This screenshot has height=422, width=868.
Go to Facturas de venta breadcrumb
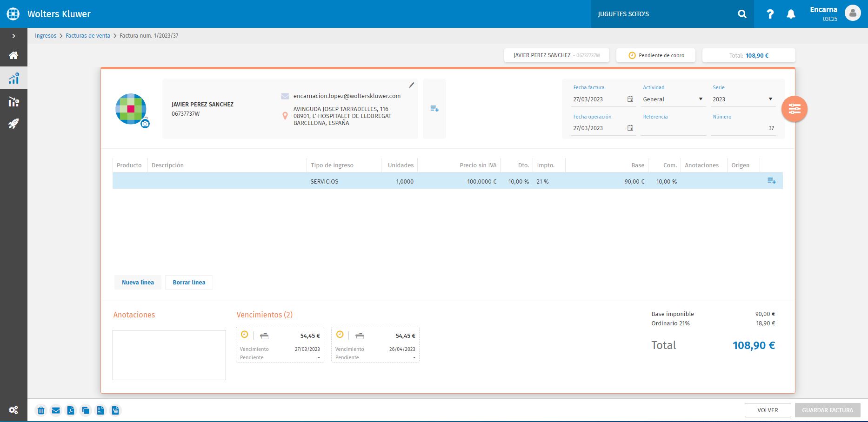tap(88, 36)
